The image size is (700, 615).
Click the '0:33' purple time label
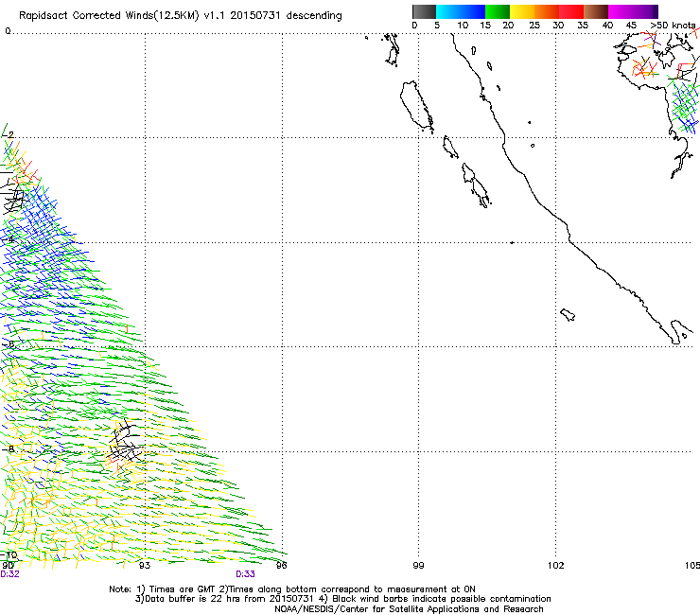[246, 574]
